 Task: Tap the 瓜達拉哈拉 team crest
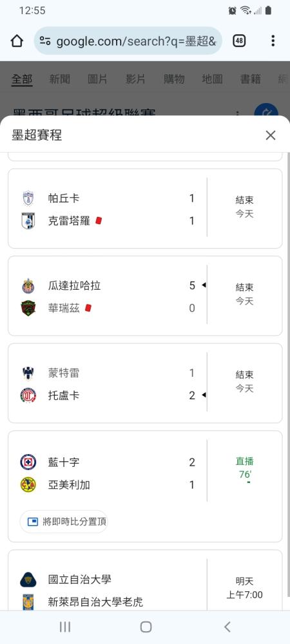point(28,286)
